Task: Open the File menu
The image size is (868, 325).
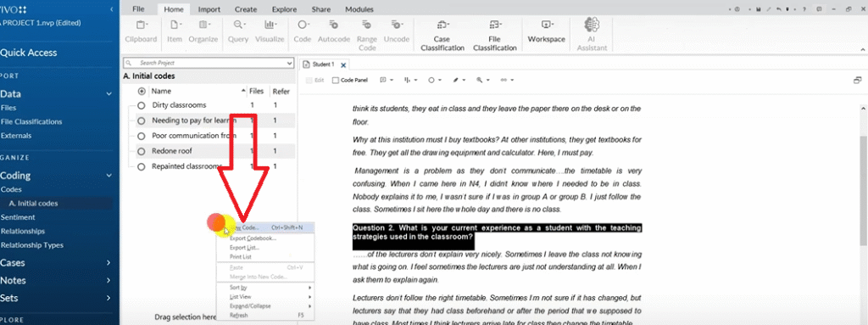Action: click(139, 9)
